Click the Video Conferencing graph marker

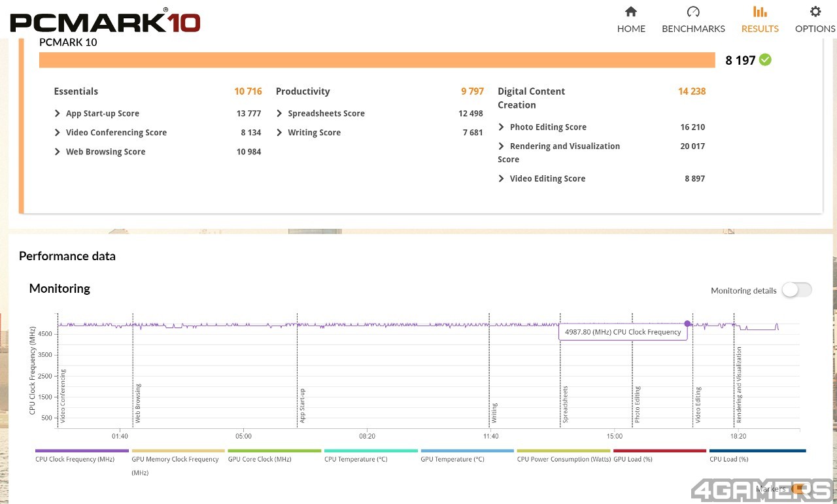coord(63,396)
